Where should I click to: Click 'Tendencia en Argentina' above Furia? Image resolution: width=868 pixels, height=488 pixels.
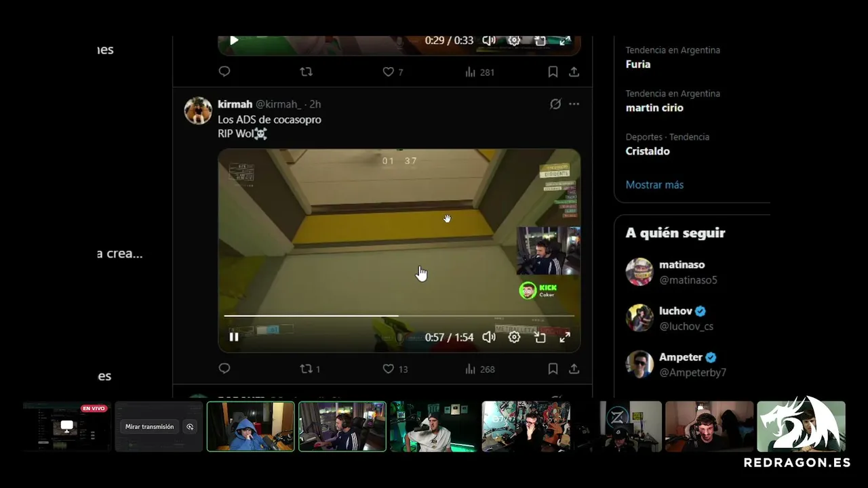pyautogui.click(x=673, y=50)
